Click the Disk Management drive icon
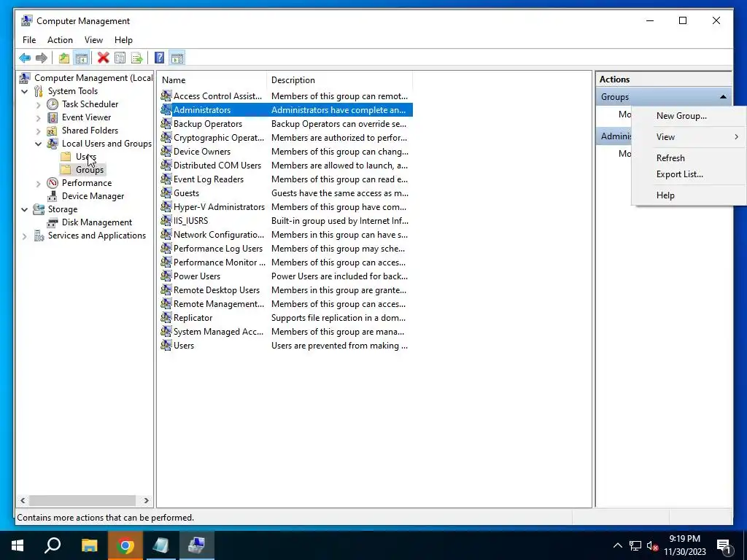 [53, 222]
